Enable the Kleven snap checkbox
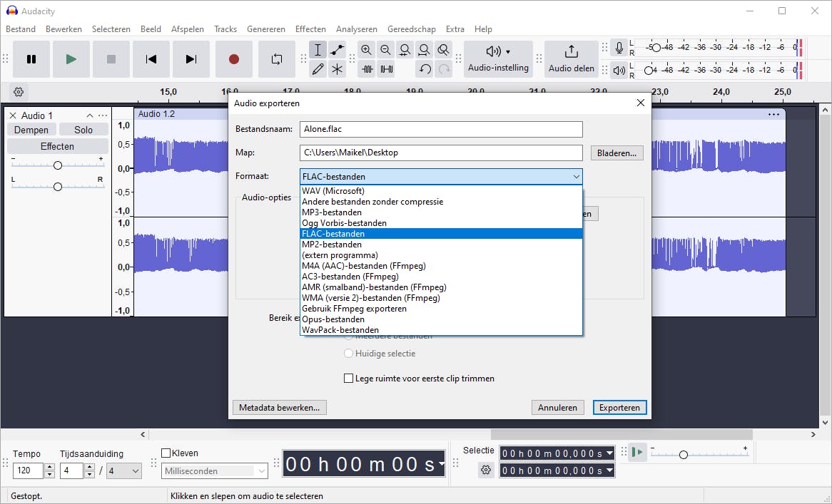The image size is (832, 504). click(x=166, y=453)
